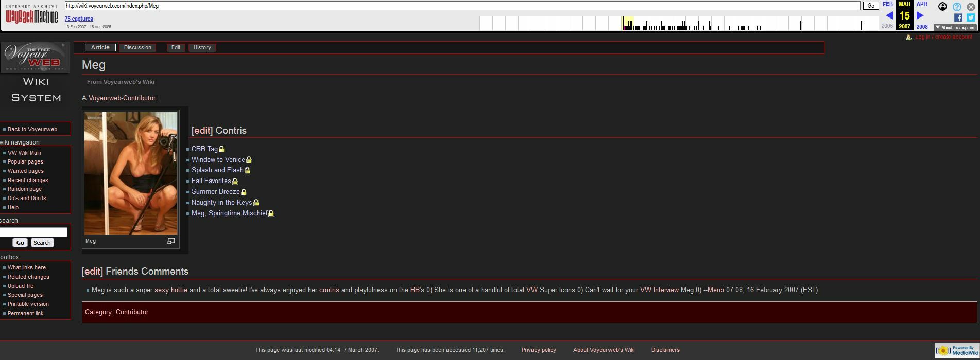Open About Voyeurweb's Wiki link
Viewport: 980px width, 360px height.
(604, 350)
